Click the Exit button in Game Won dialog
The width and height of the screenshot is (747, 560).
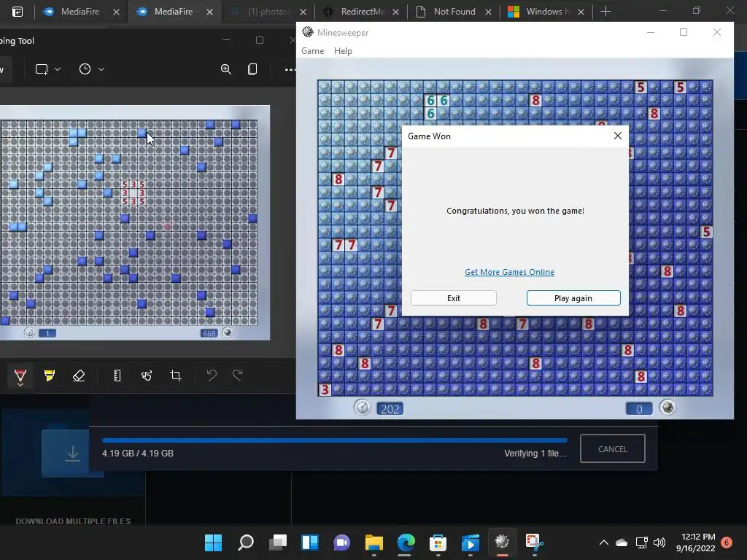454,298
